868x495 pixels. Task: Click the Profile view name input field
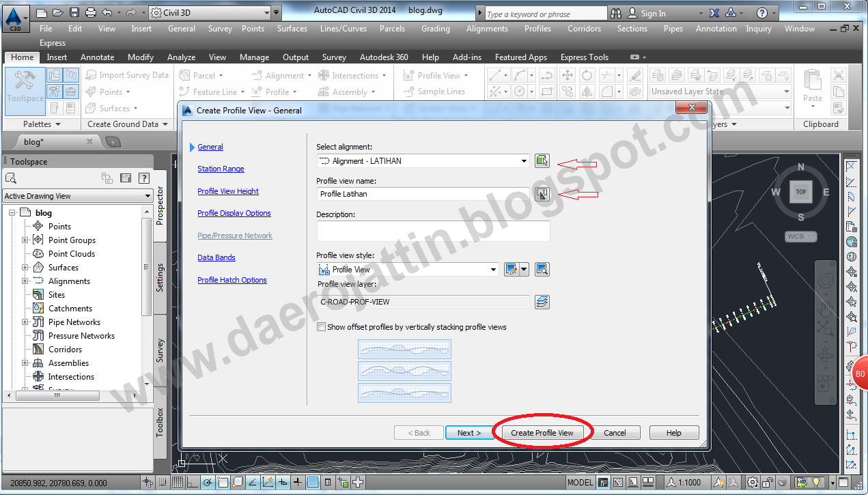point(423,194)
